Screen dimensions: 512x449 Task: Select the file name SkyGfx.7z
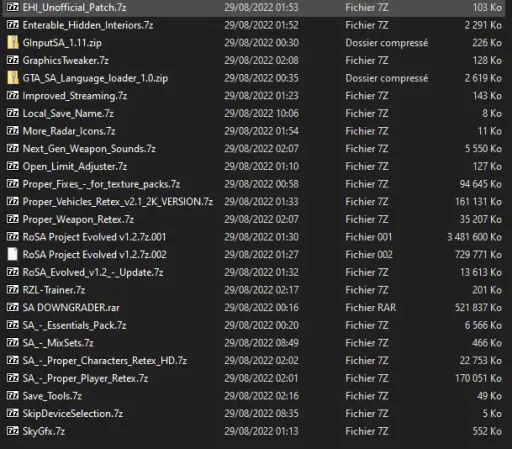tap(44, 431)
